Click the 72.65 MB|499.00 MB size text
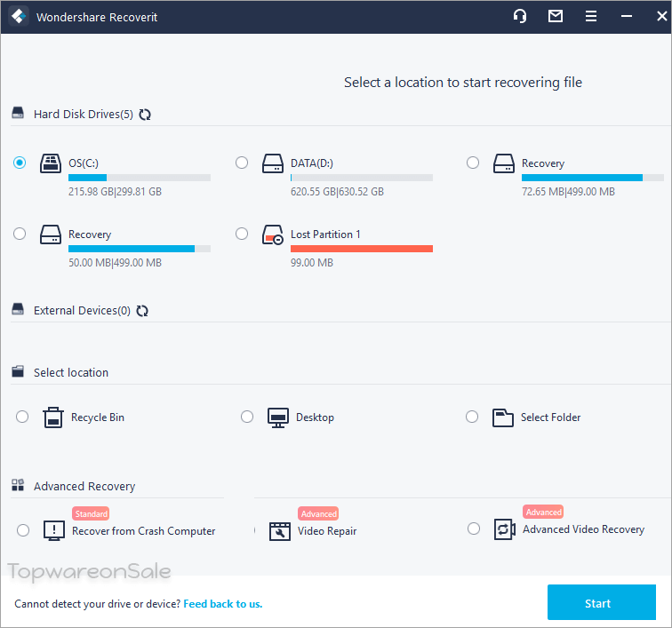Viewport: 672px width, 628px height. pyautogui.click(x=568, y=192)
